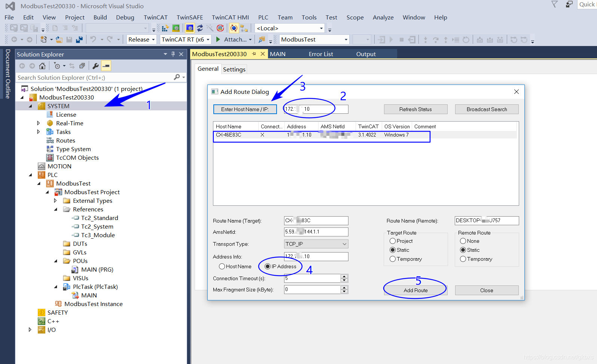Viewport: 597px width, 364px height.
Task: Click the Find in Files icon
Action: click(x=262, y=39)
